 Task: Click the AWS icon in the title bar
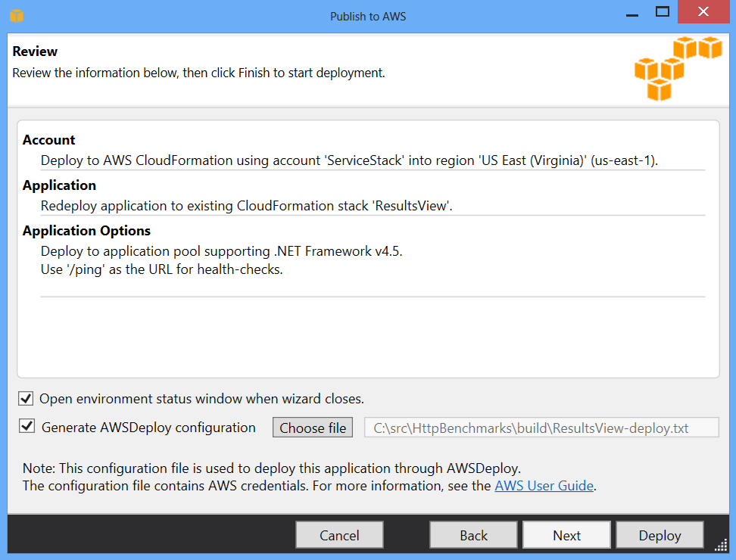(16, 15)
